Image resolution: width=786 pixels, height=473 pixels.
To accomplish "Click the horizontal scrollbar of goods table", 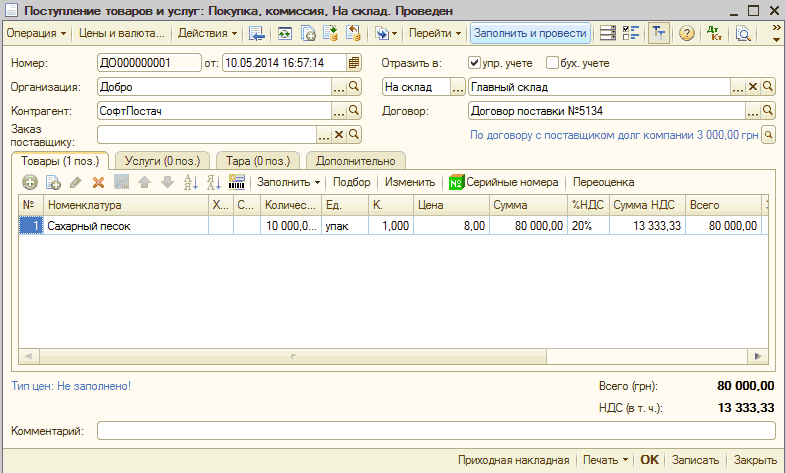I will (x=293, y=356).
